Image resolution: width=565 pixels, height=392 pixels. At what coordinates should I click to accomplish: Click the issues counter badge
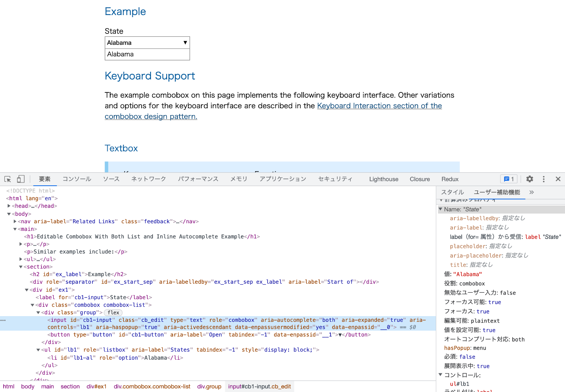point(508,179)
